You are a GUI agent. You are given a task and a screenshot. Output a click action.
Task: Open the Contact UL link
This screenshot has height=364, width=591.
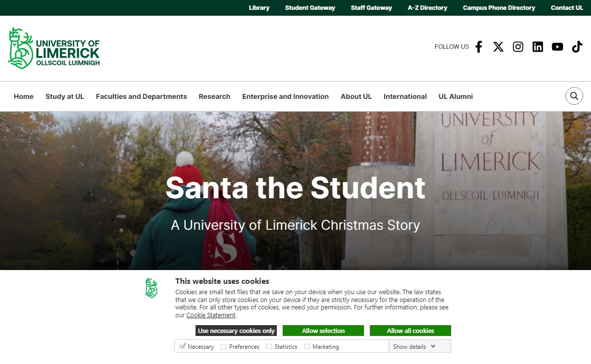pos(567,8)
